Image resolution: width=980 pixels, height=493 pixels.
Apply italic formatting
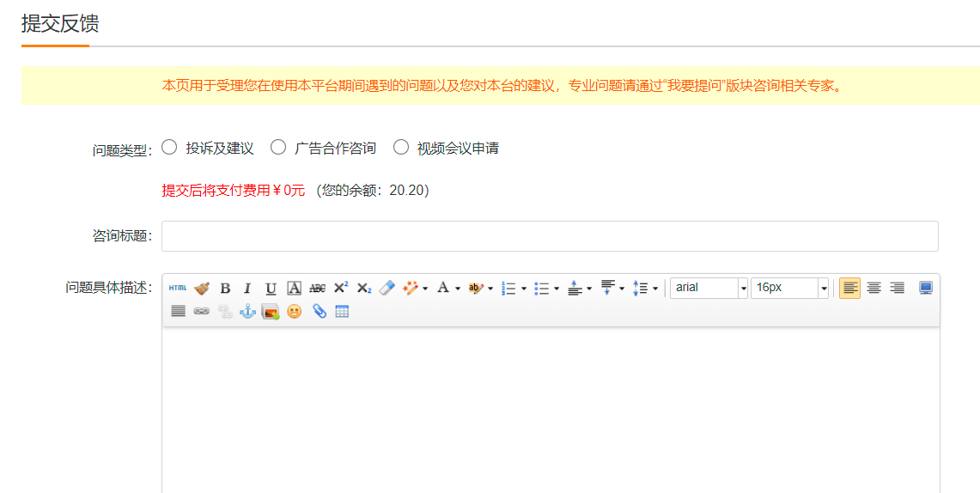pyautogui.click(x=247, y=289)
